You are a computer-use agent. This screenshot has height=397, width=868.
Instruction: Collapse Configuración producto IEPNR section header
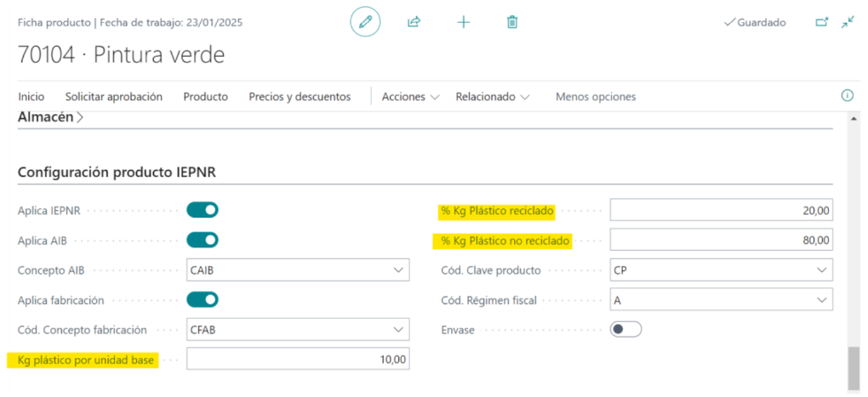[x=117, y=172]
